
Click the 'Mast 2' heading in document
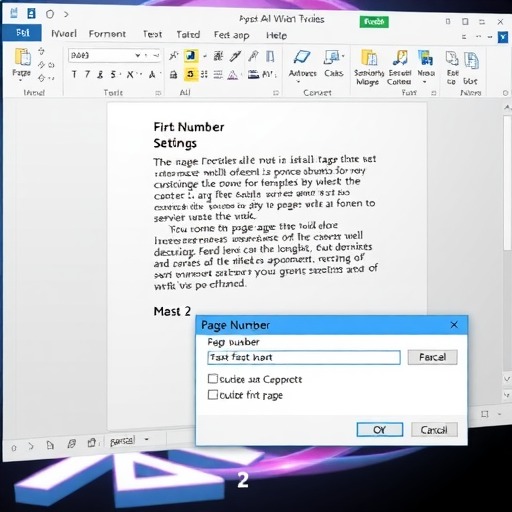(172, 311)
